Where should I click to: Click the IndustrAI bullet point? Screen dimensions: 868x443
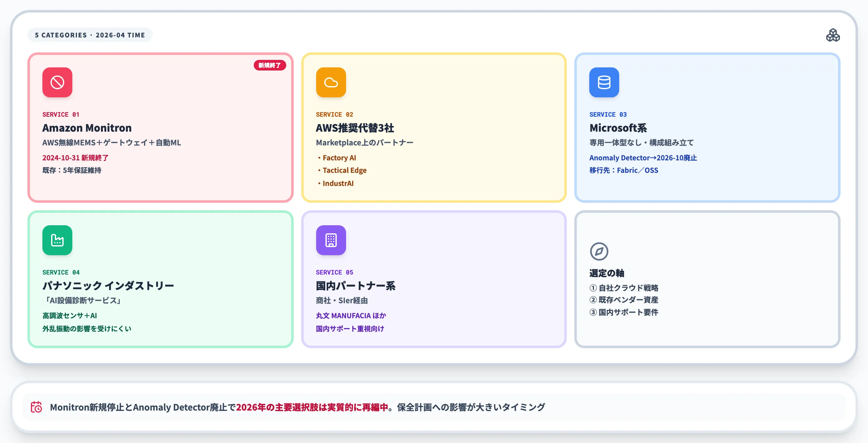pyautogui.click(x=338, y=183)
